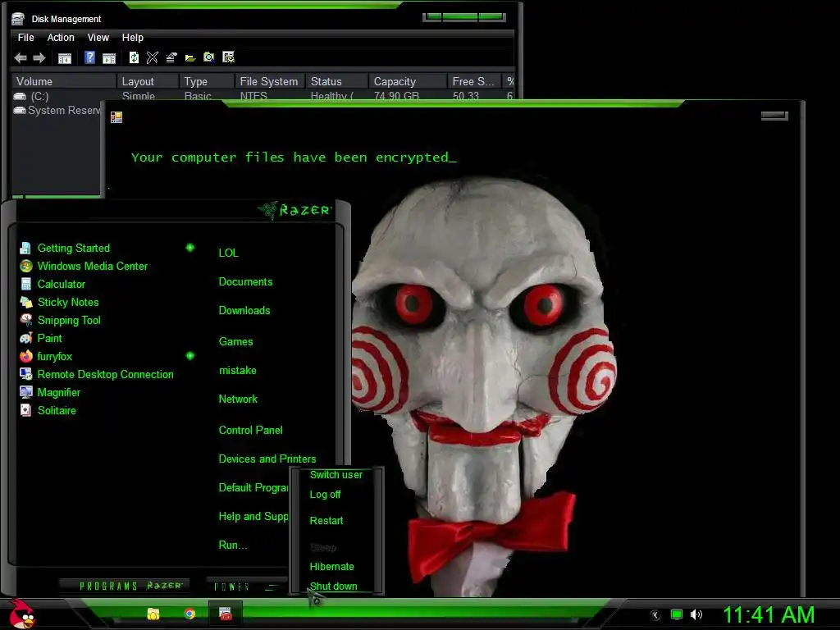
Task: Open the LOL user folder link
Action: [228, 253]
